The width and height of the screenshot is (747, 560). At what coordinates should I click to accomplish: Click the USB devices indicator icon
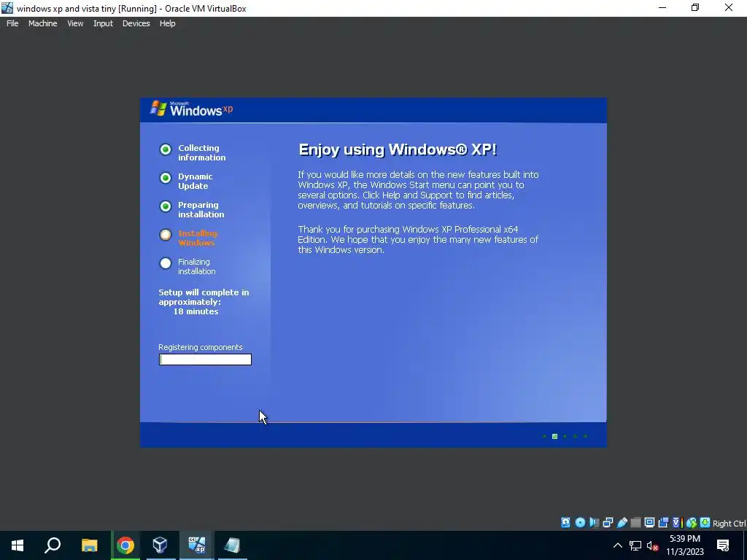click(x=622, y=522)
